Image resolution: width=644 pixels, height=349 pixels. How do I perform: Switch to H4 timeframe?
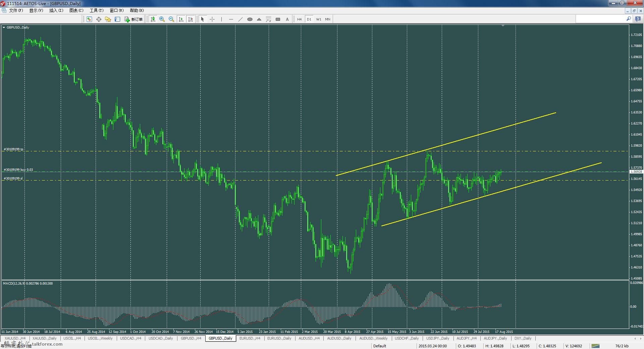pos(299,19)
